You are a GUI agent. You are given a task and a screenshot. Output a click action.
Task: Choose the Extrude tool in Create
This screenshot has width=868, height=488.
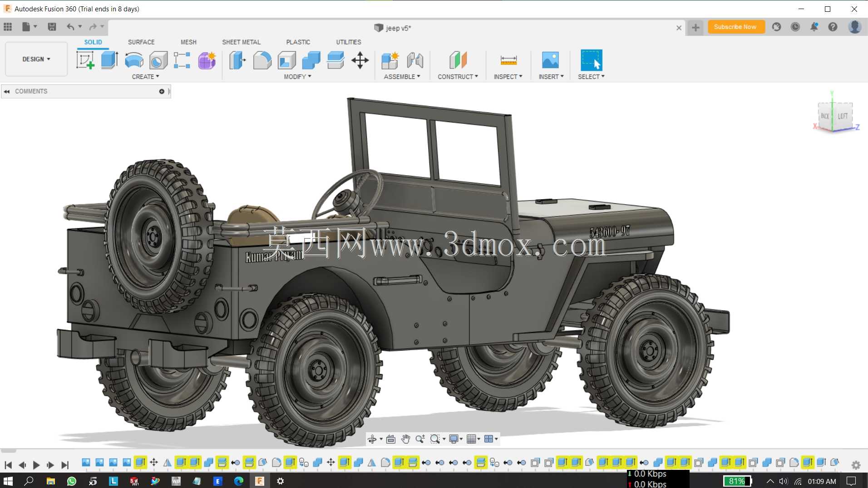click(109, 60)
